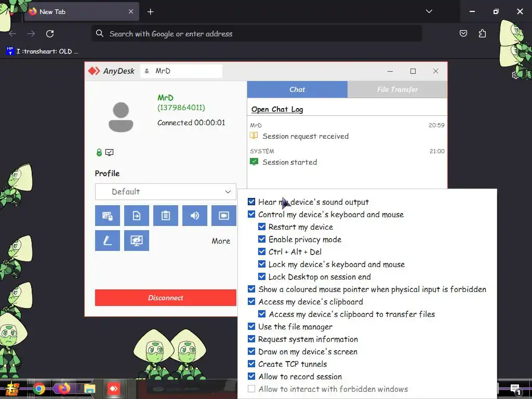Close the New Tab tab
This screenshot has height=399, width=532.
click(x=131, y=11)
